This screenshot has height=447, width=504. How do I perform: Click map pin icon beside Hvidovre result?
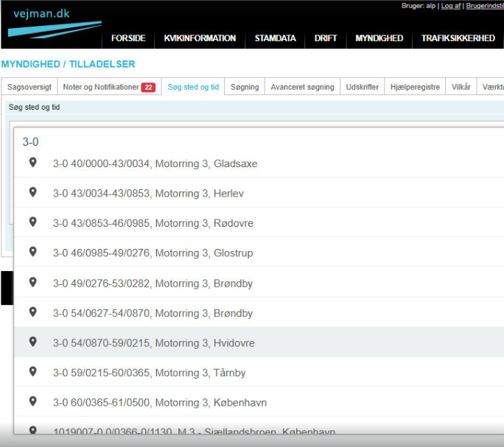[32, 342]
